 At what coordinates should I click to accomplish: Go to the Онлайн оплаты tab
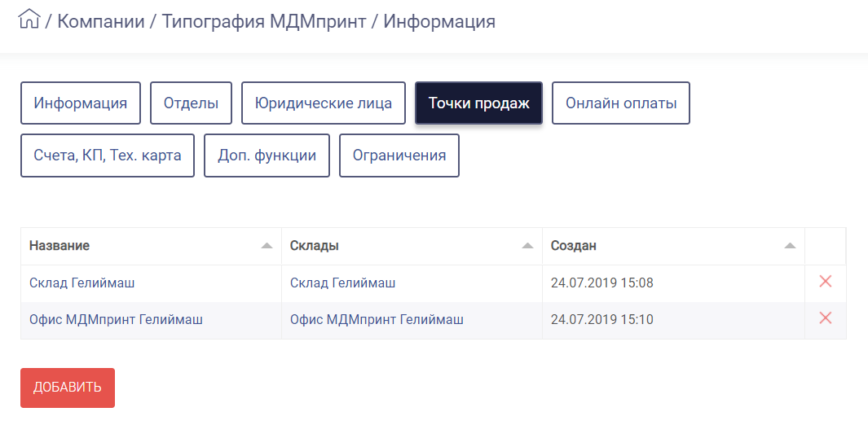tap(621, 103)
